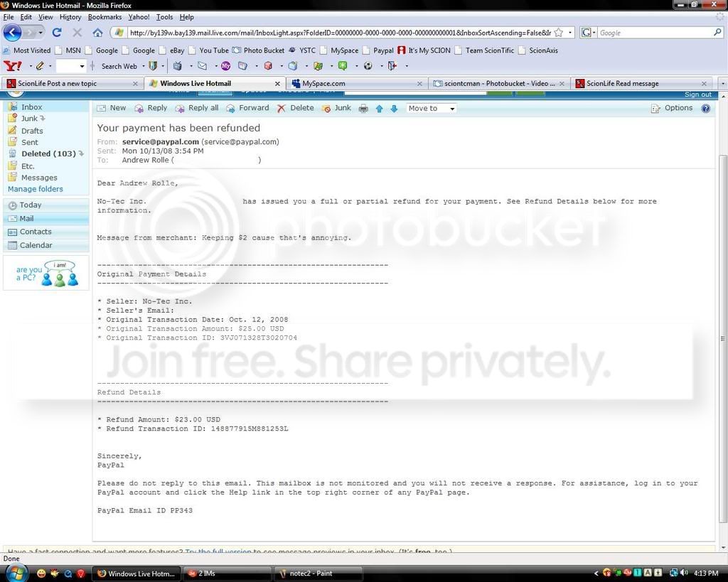Bookmark this page with the star icon
The image size is (728, 582).
coord(559,33)
